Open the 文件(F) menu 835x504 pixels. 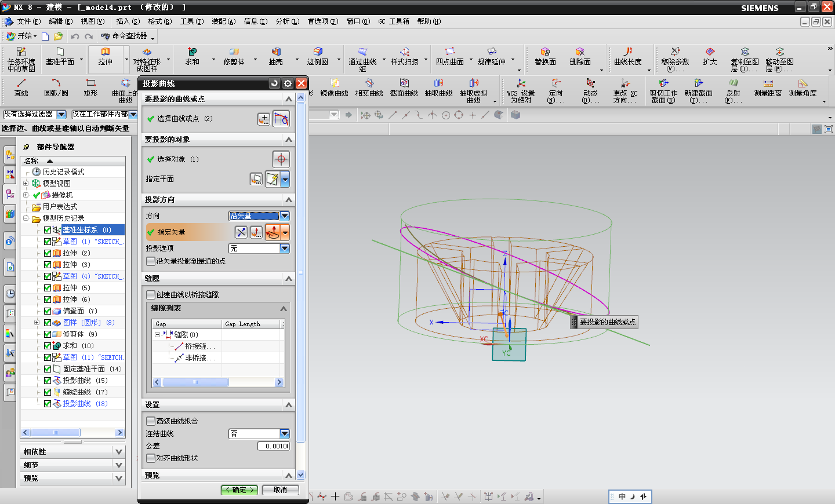click(28, 21)
